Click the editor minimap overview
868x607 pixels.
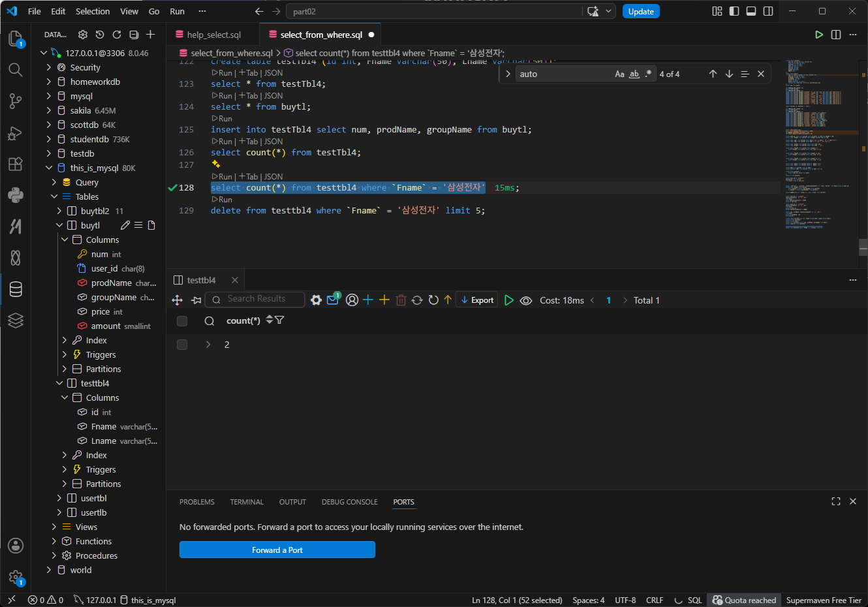coord(822,144)
